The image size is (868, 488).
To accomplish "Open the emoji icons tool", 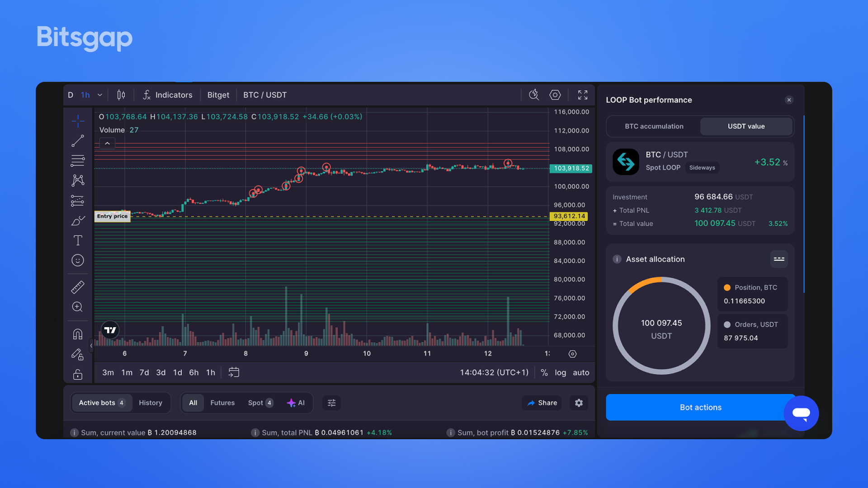I will coord(78,260).
